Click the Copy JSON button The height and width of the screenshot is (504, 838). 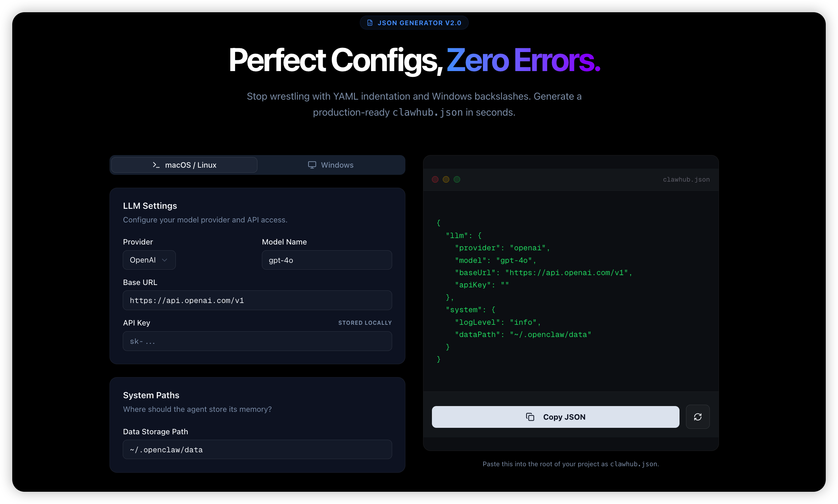click(555, 417)
